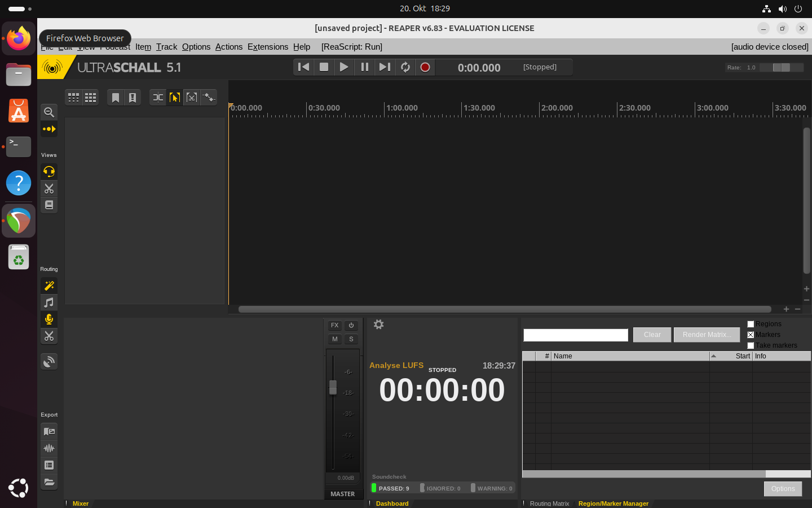Open the project folder icon under Export

tap(49, 482)
